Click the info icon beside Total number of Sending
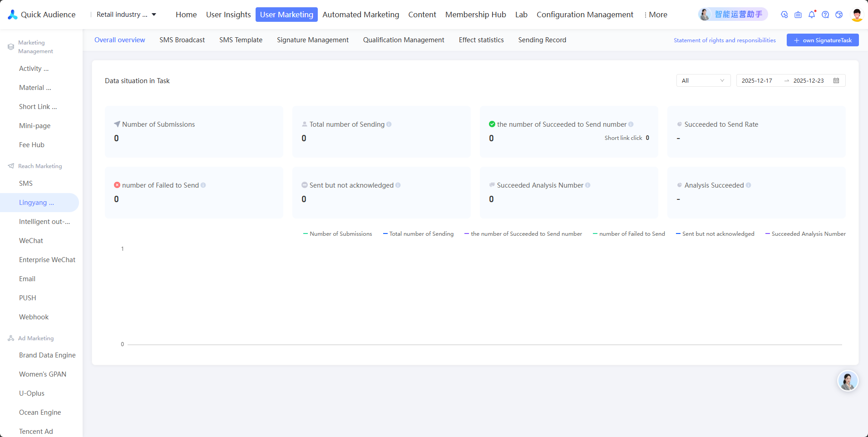 pos(389,124)
